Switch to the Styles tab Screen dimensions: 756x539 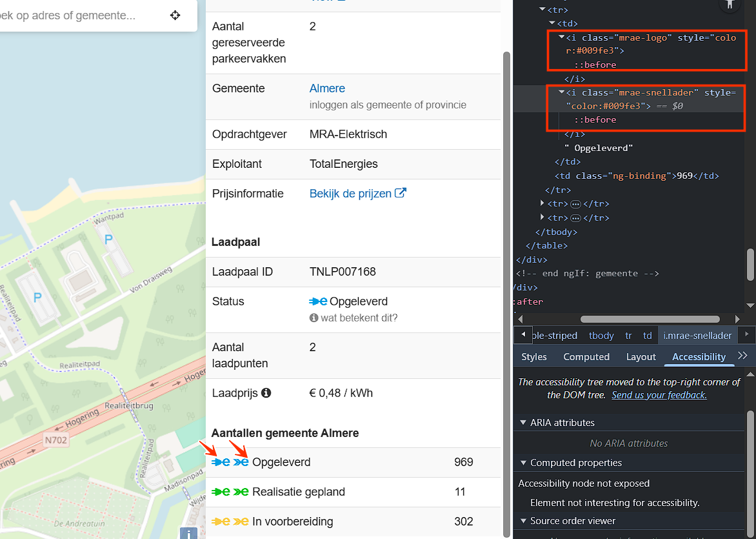pos(533,356)
